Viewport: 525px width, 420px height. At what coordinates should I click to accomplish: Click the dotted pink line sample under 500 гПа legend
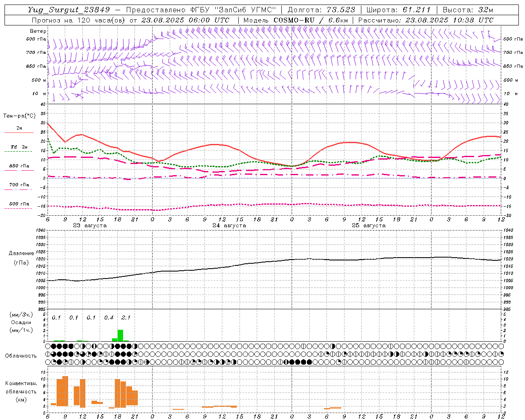[19, 208]
